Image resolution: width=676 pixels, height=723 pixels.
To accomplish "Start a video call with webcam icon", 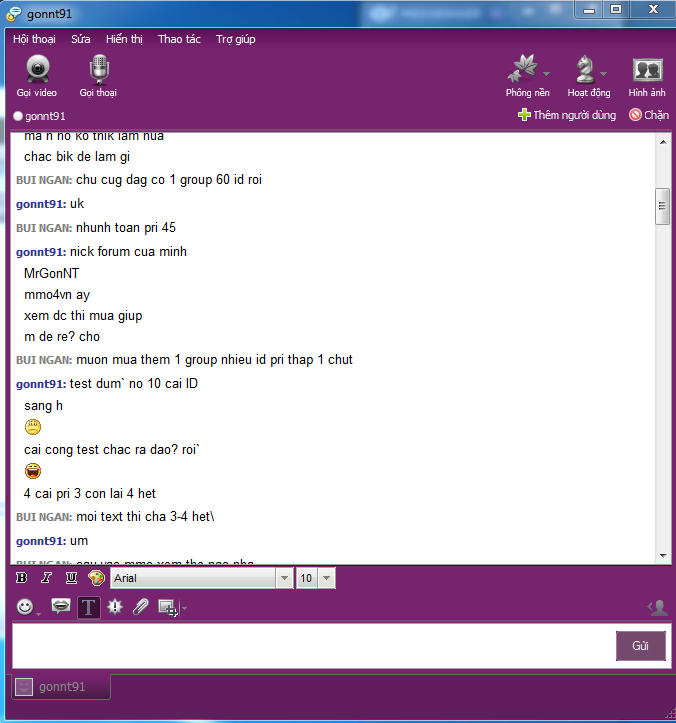I will coord(37,76).
